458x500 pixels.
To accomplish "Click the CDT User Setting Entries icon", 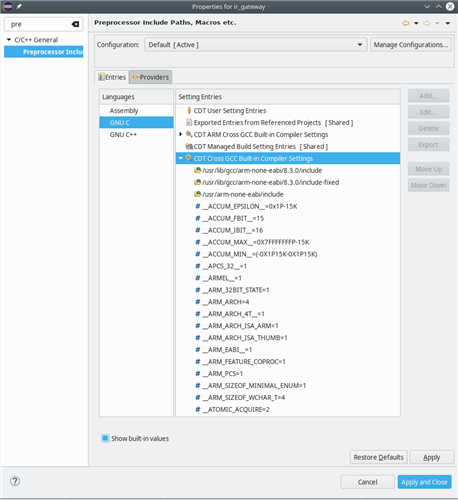I will point(189,110).
